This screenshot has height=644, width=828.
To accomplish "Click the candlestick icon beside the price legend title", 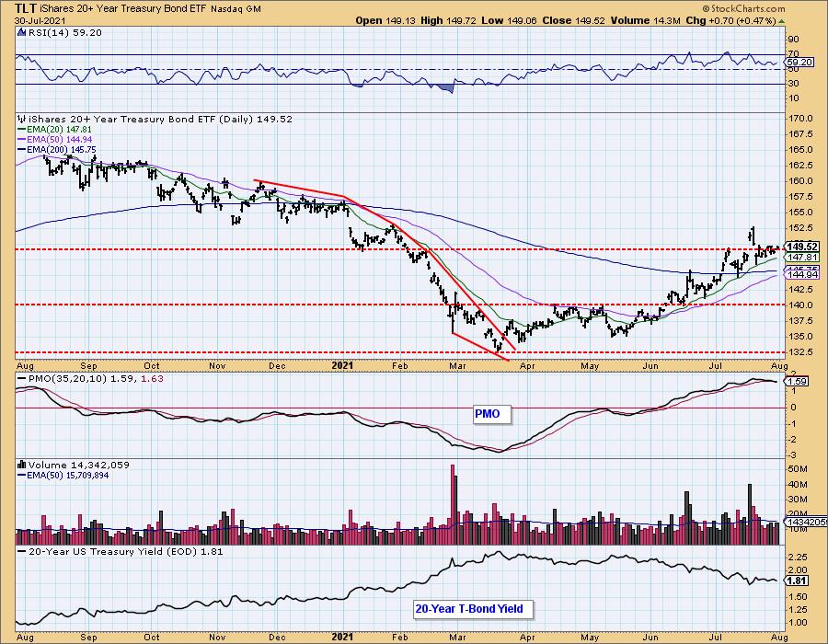I will click(x=22, y=120).
